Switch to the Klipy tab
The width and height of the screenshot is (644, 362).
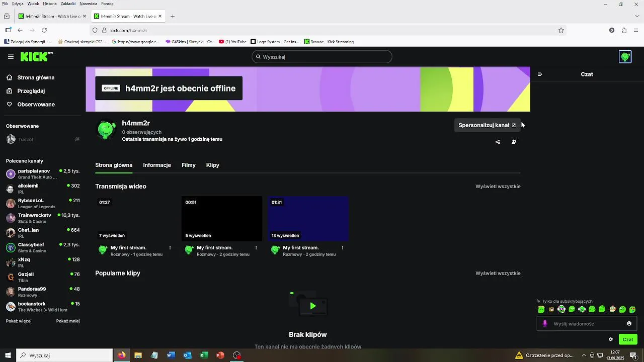pos(213,165)
